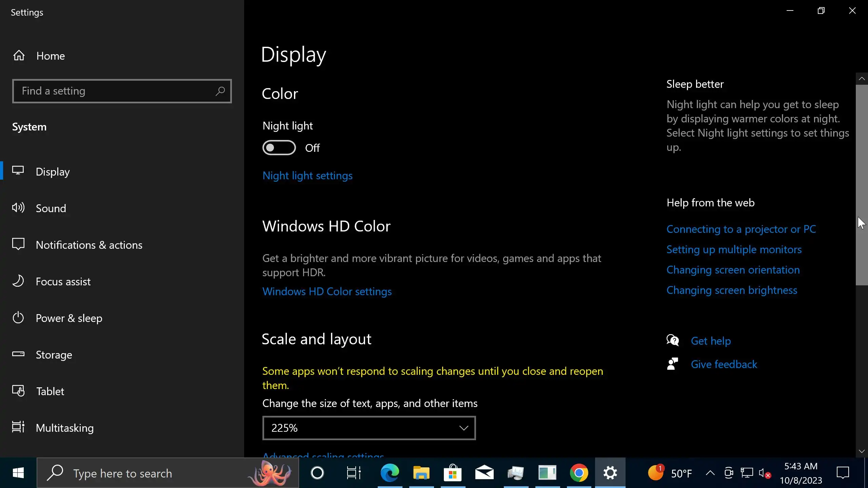The image size is (868, 488).
Task: Open Night light settings link
Action: [307, 176]
